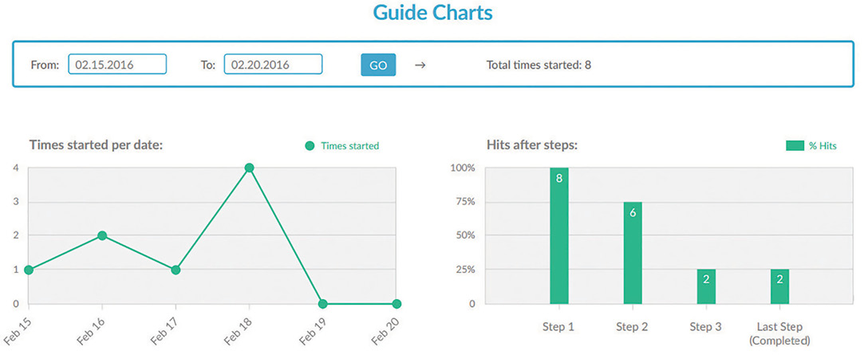The height and width of the screenshot is (355, 868).
Task: Click the From date field
Action: click(117, 65)
